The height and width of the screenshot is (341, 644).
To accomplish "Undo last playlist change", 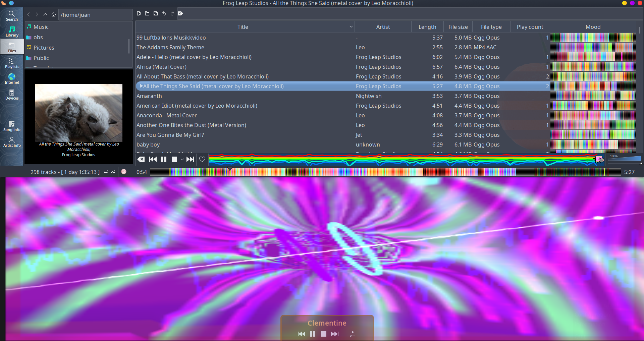I will [164, 13].
